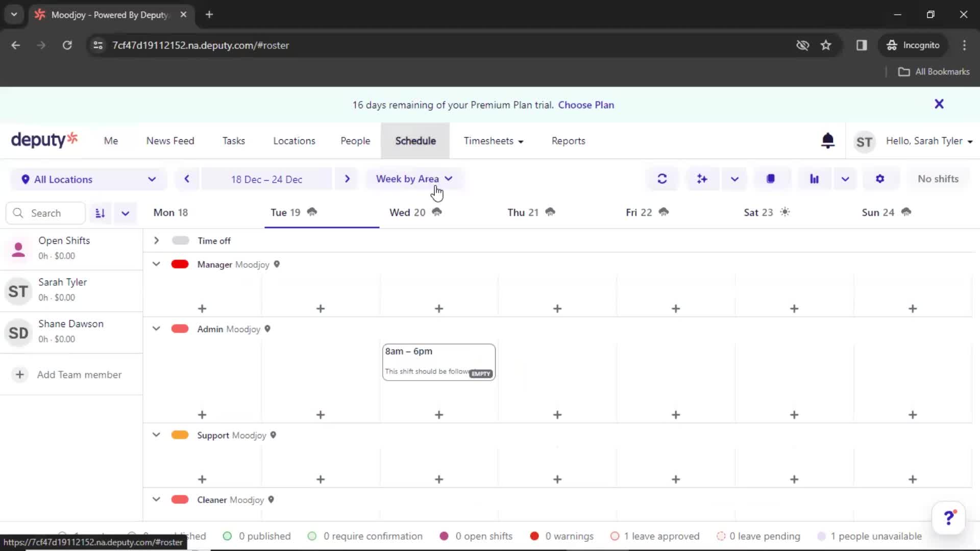This screenshot has height=551, width=980.
Task: Collapse the Cleaner area row
Action: click(156, 499)
